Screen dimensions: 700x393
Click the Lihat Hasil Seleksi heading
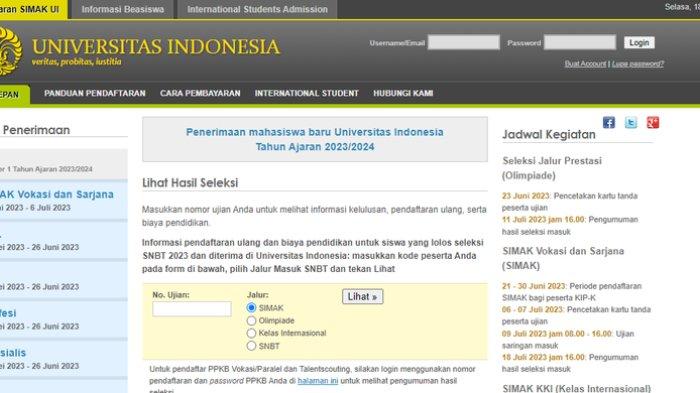pos(190,183)
